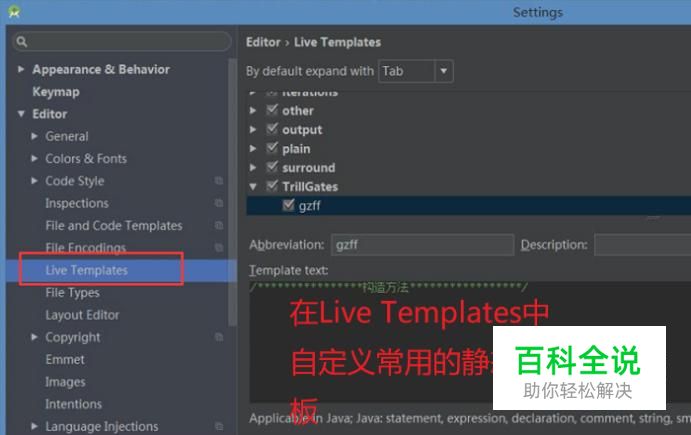The image size is (691, 435).
Task: Click the icon beside File Encodings
Action: pos(219,247)
